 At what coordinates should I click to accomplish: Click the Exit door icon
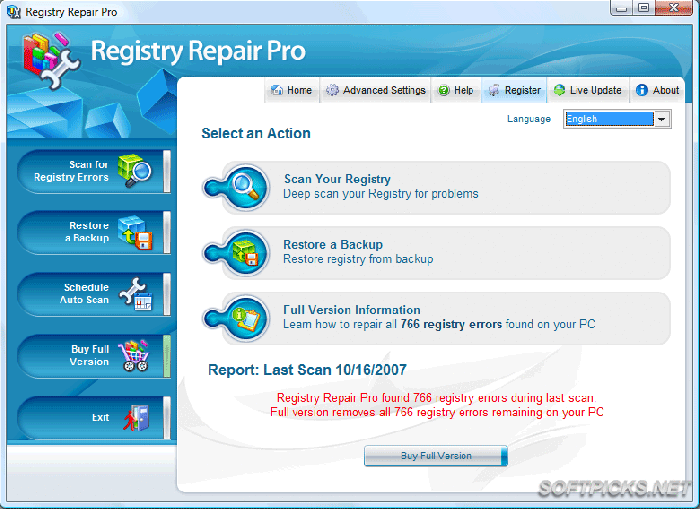coord(136,418)
